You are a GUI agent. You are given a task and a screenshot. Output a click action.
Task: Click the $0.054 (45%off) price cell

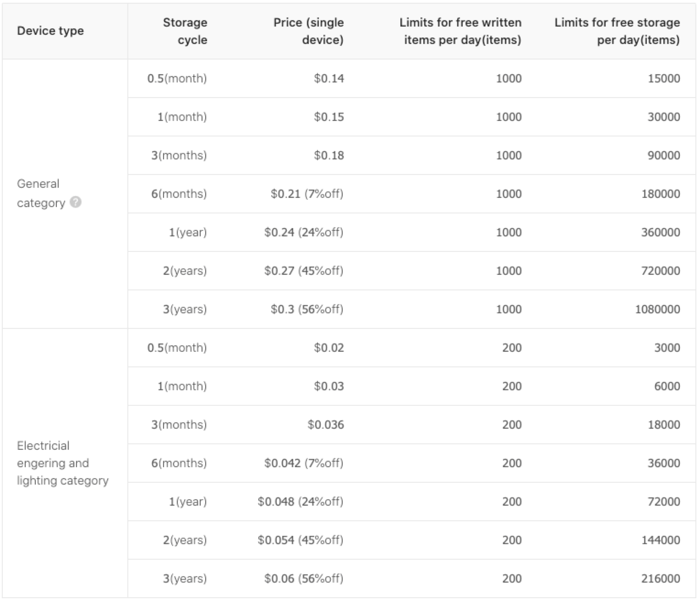[x=301, y=540]
